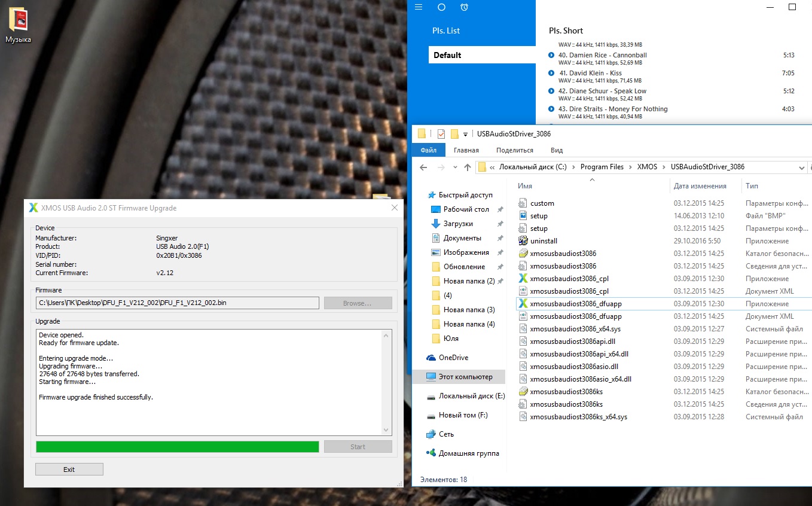This screenshot has height=506, width=812.
Task: Click the Properties checkmark icon in Explorer title bar
Action: click(441, 134)
